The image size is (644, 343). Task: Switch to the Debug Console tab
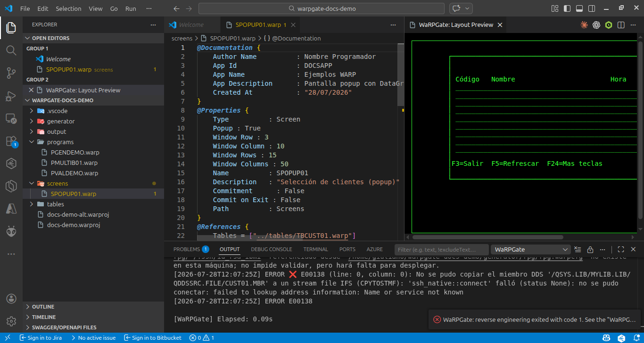(x=272, y=249)
